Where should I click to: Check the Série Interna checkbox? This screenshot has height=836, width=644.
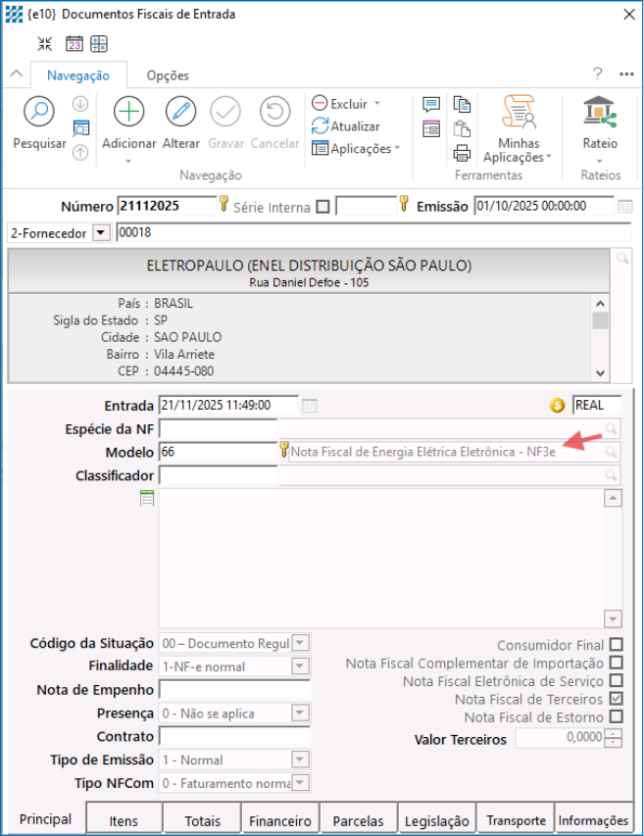pos(322,207)
